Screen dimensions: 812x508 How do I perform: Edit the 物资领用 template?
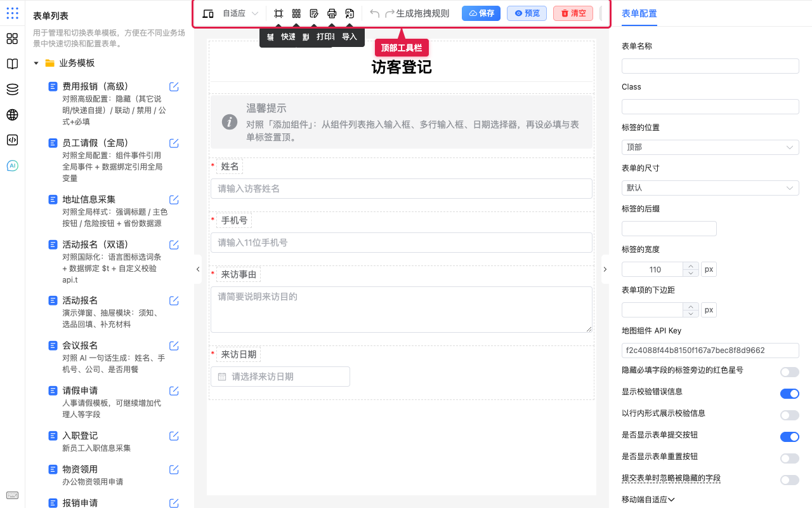[174, 470]
